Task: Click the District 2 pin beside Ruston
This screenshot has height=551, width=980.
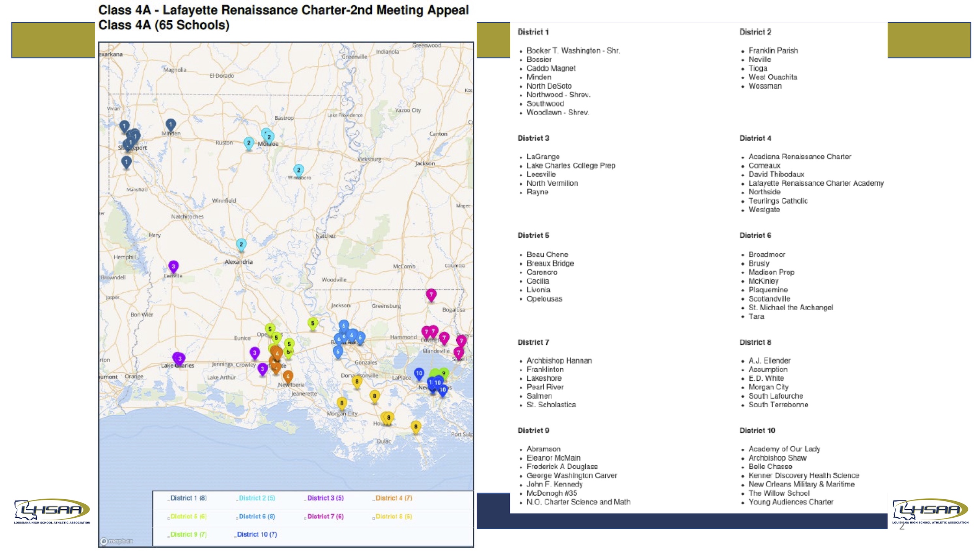Action: (249, 143)
